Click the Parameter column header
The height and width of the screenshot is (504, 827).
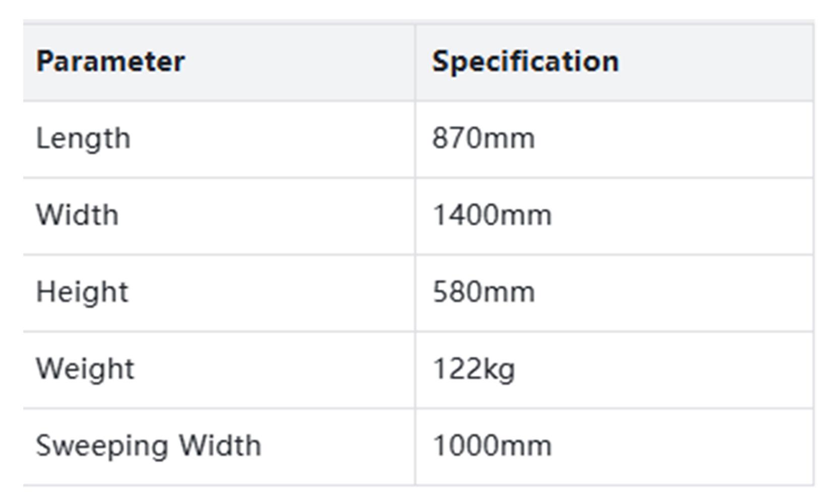pyautogui.click(x=110, y=61)
